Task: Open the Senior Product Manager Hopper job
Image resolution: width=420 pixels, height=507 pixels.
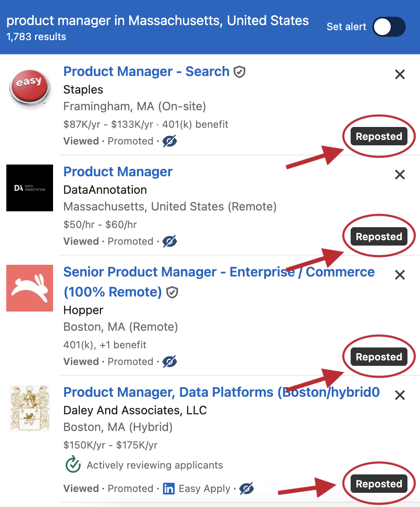Action: click(x=219, y=272)
